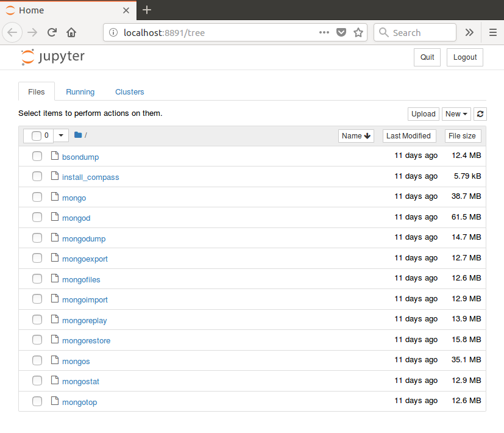The width and height of the screenshot is (504, 433).
Task: Quit the Jupyter server
Action: click(427, 57)
